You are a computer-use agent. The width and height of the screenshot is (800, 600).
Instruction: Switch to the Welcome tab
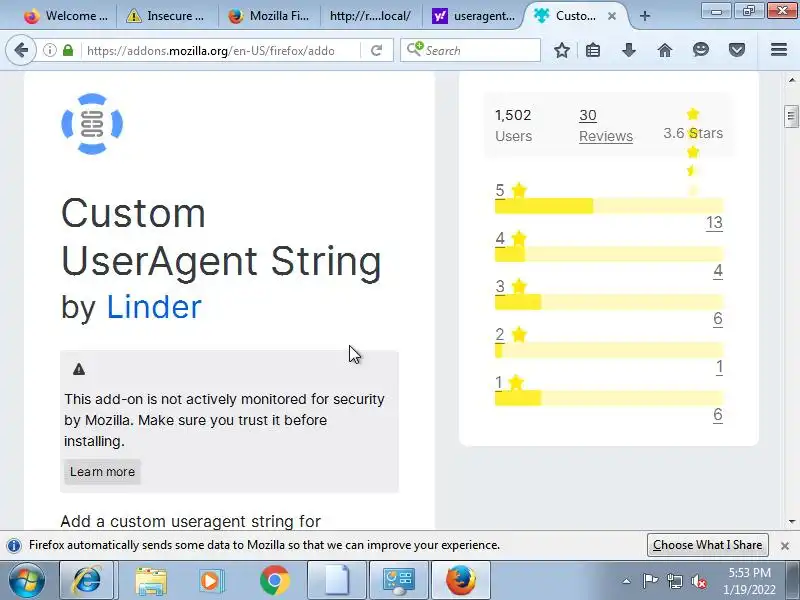click(x=66, y=16)
